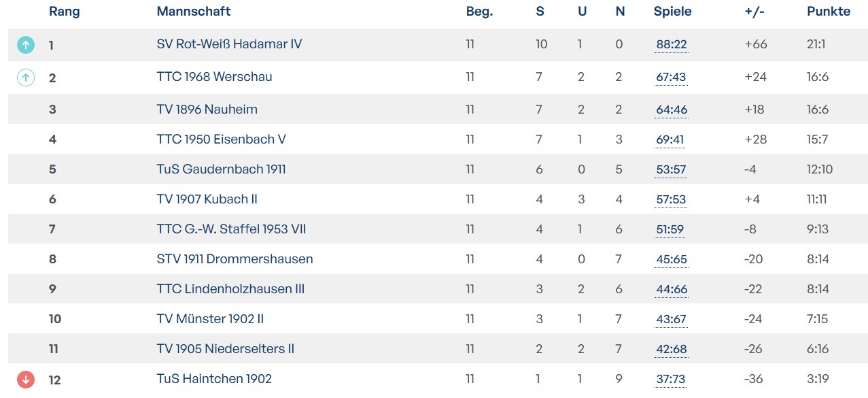
Task: Open SV Rot-Weiß Hadamar IV team page
Action: (229, 44)
